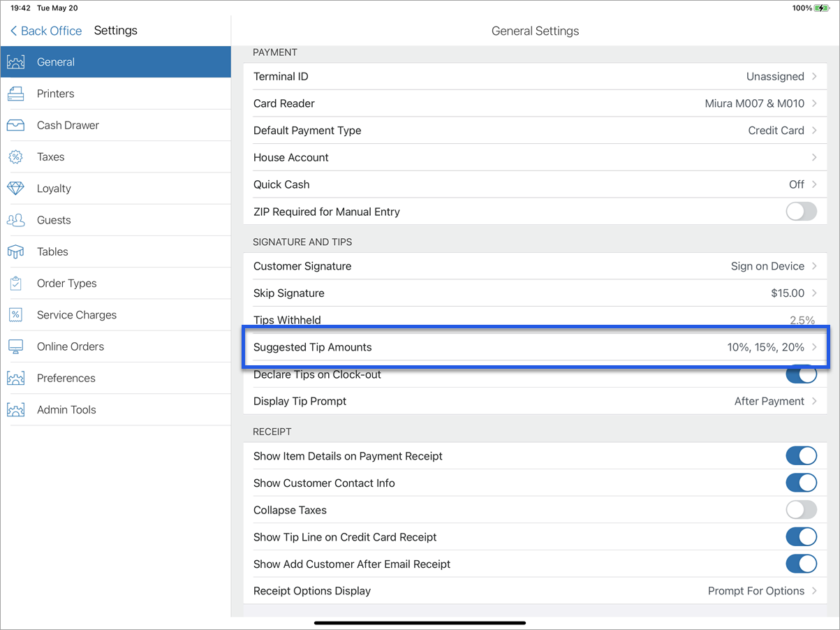Turn off Declare Tips on Clock-out
Viewport: 840px width, 630px height.
click(801, 374)
